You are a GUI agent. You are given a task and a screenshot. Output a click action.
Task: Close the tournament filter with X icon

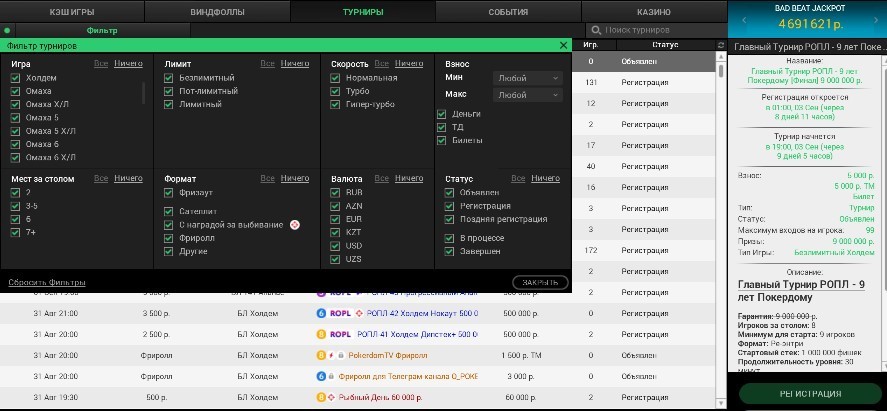coord(563,46)
